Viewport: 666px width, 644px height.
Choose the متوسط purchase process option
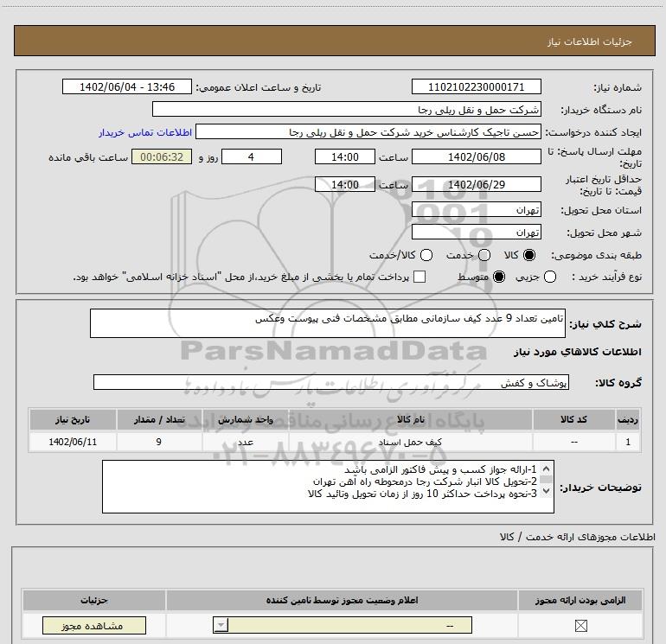pos(499,277)
